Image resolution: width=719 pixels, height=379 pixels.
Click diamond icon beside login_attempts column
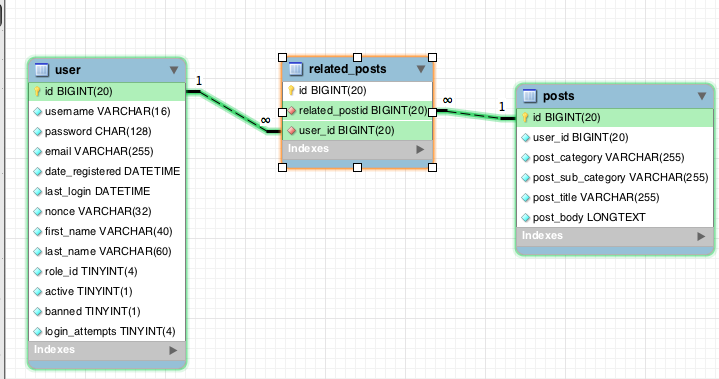[x=38, y=332]
